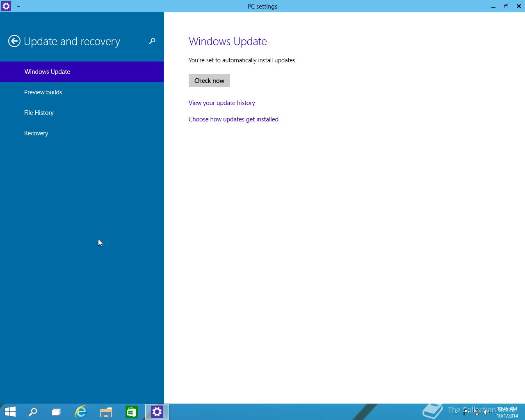The image size is (525, 420).
Task: Click the Check now button
Action: [209, 80]
